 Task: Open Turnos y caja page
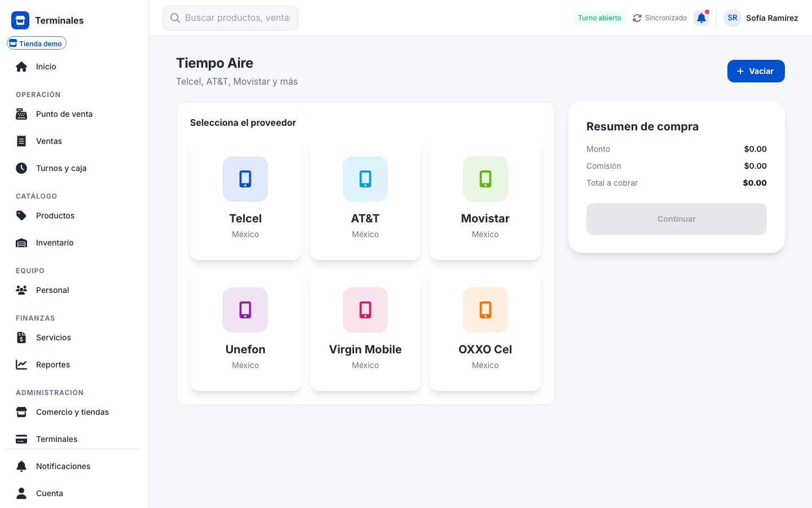pyautogui.click(x=74, y=168)
